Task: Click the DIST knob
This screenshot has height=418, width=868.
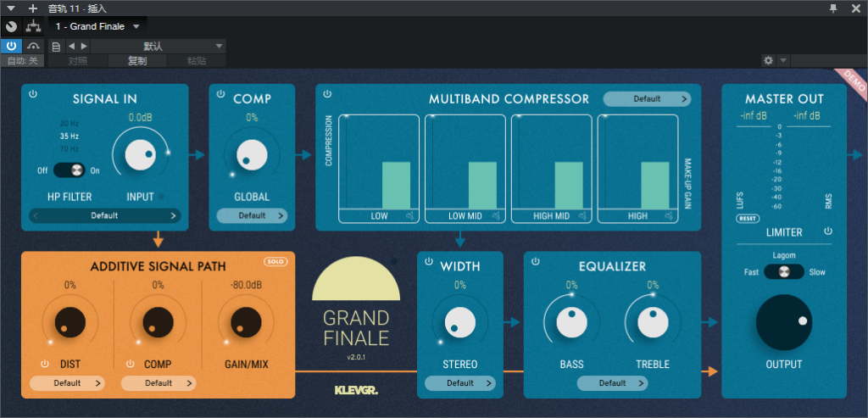Action: pyautogui.click(x=70, y=321)
